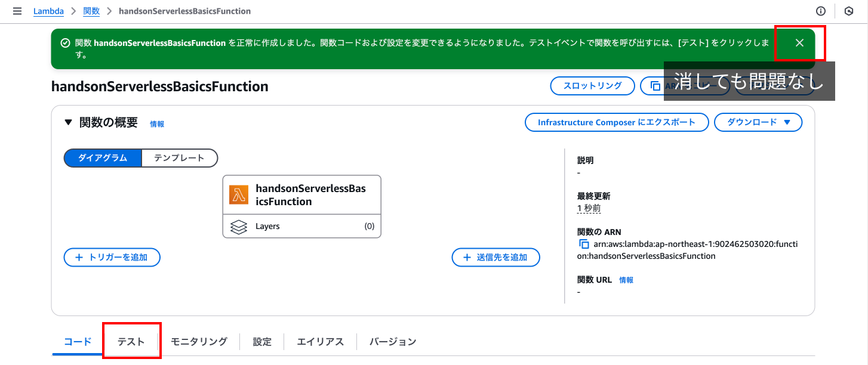This screenshot has width=868, height=365.
Task: Click 送信先を追加 button
Action: pyautogui.click(x=496, y=258)
